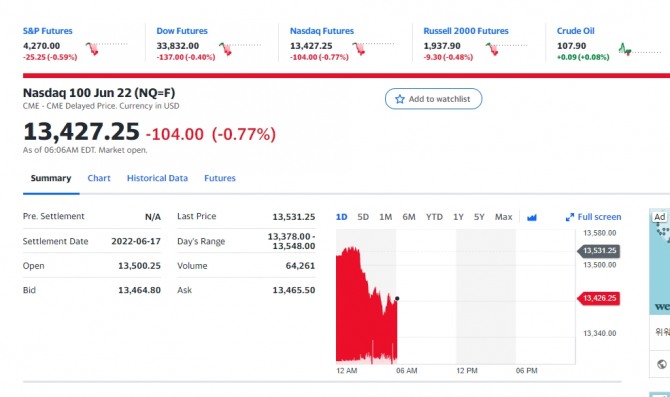Open the Historical Data tab

click(x=157, y=178)
